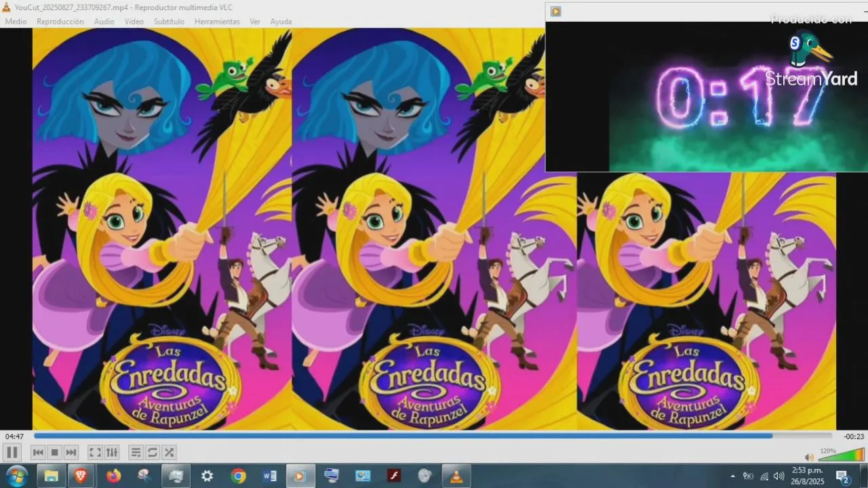868x488 pixels.
Task: Launch Brave browser from taskbar
Action: point(81,476)
